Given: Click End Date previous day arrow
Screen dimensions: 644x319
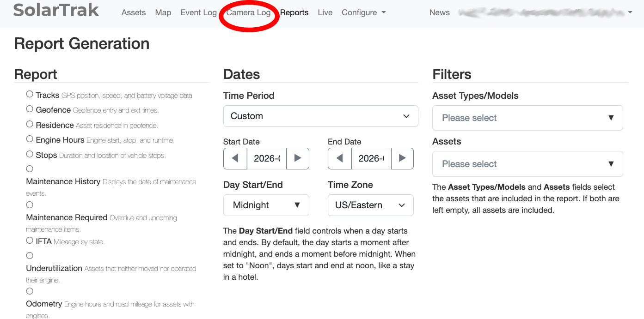Looking at the screenshot, I should [340, 158].
